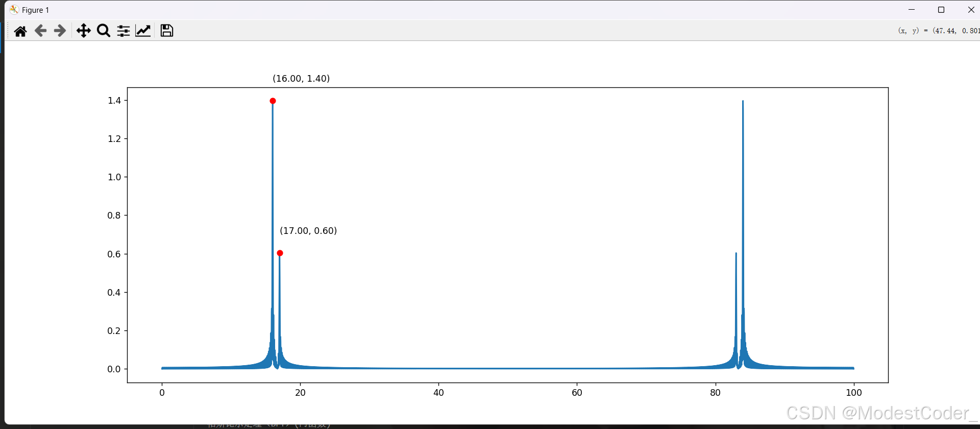Click the x-axis tick label 20
Screen dimensions: 980x429
click(300, 393)
